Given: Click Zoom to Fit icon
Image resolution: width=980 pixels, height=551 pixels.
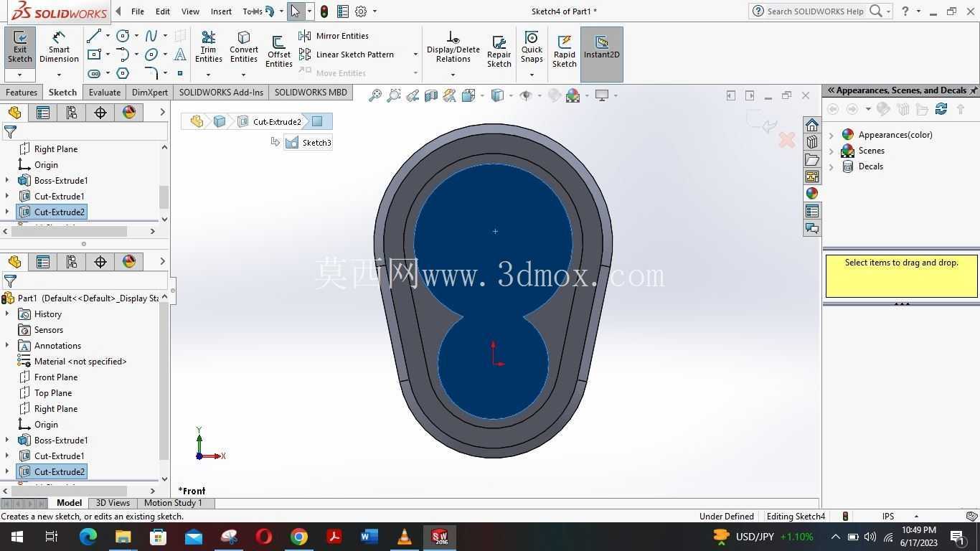Looking at the screenshot, I should point(374,95).
